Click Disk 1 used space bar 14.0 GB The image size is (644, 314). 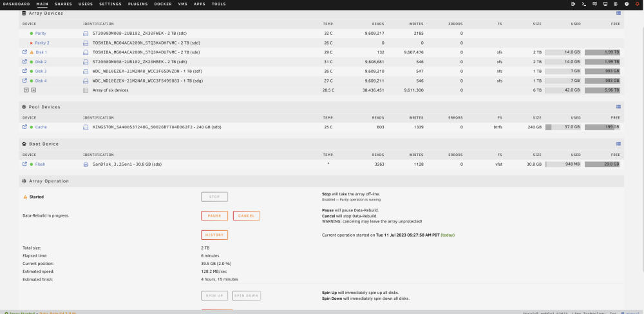tap(563, 52)
